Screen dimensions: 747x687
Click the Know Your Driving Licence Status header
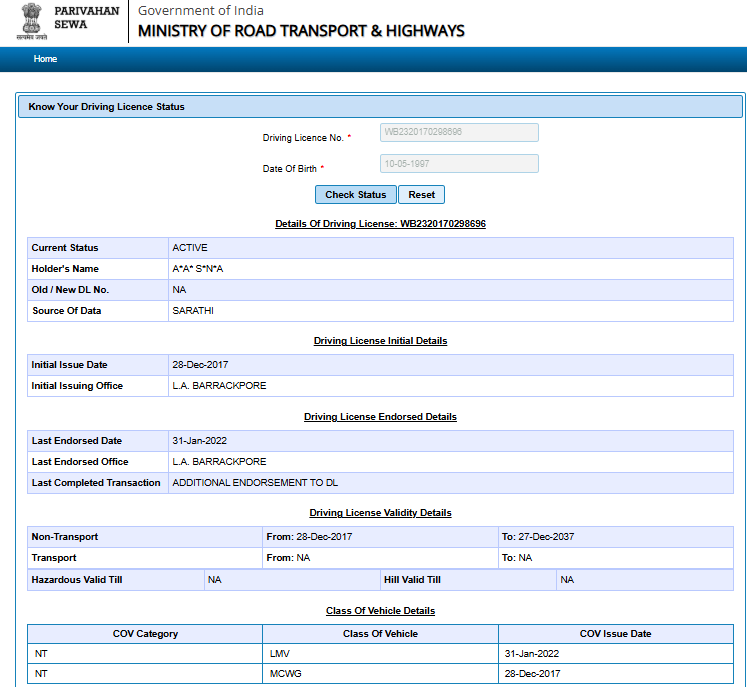pos(107,106)
